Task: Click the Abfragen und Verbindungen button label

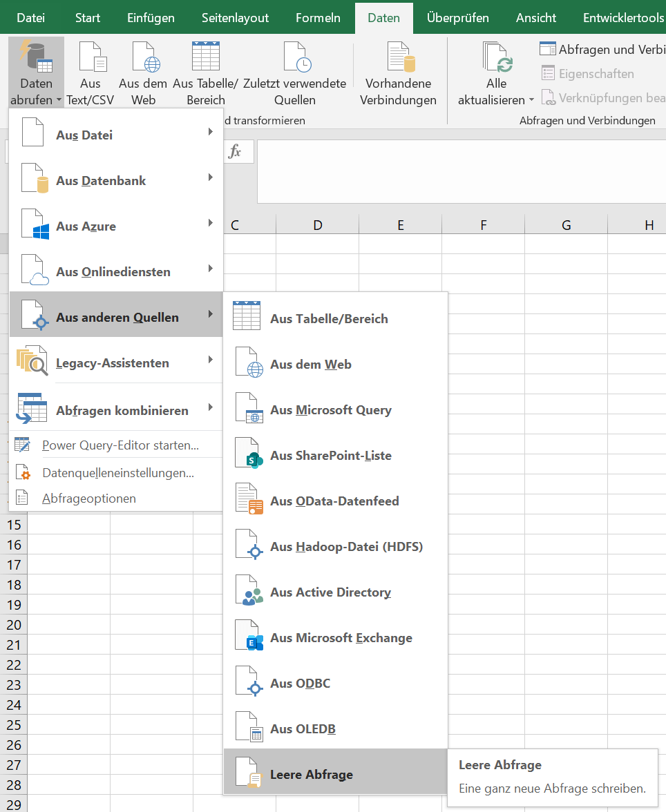Action: [x=611, y=49]
